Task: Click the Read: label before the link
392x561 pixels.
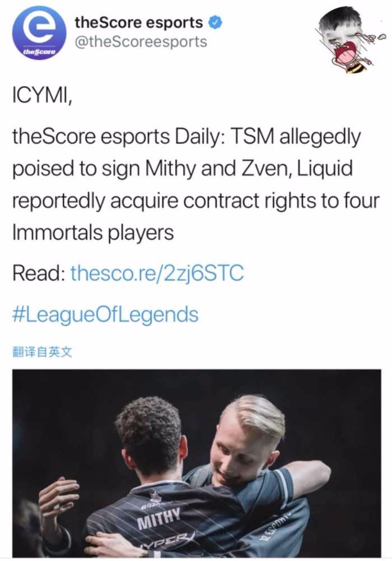Action: pos(38,273)
